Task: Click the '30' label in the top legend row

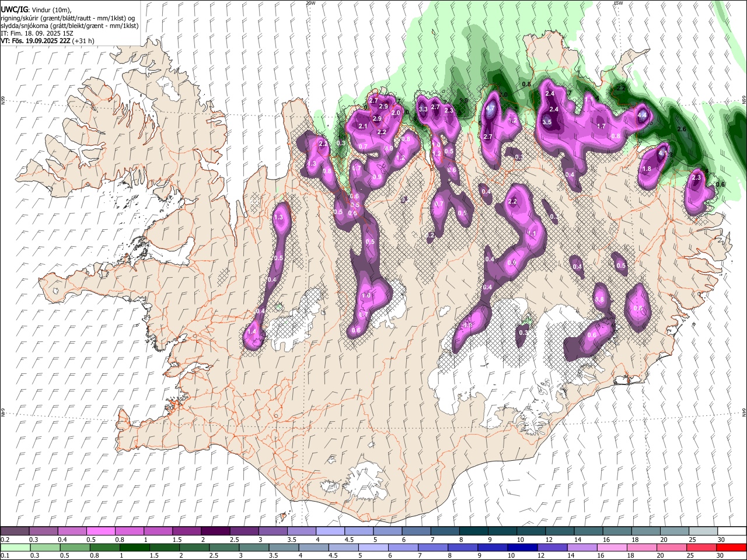Action: pyautogui.click(x=721, y=540)
